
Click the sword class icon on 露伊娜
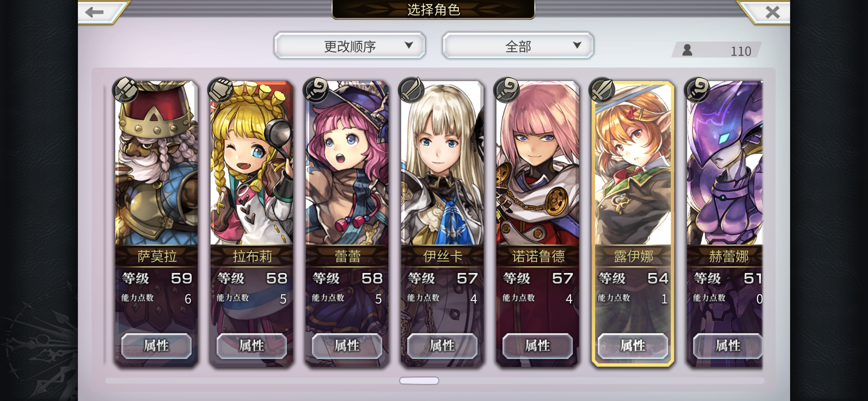602,89
